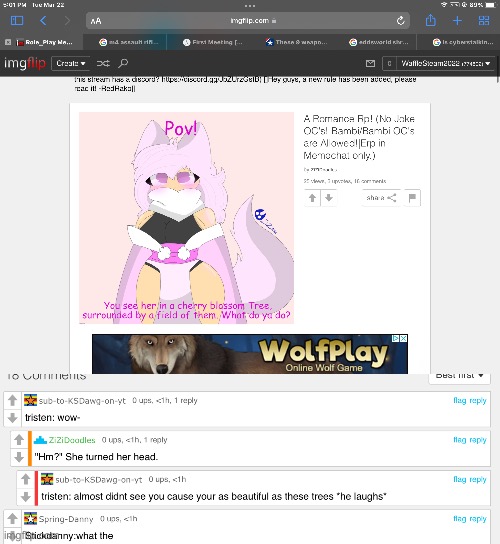The width and height of the screenshot is (500, 544).
Task: Reload the page with the refresh icon
Action: click(x=400, y=21)
